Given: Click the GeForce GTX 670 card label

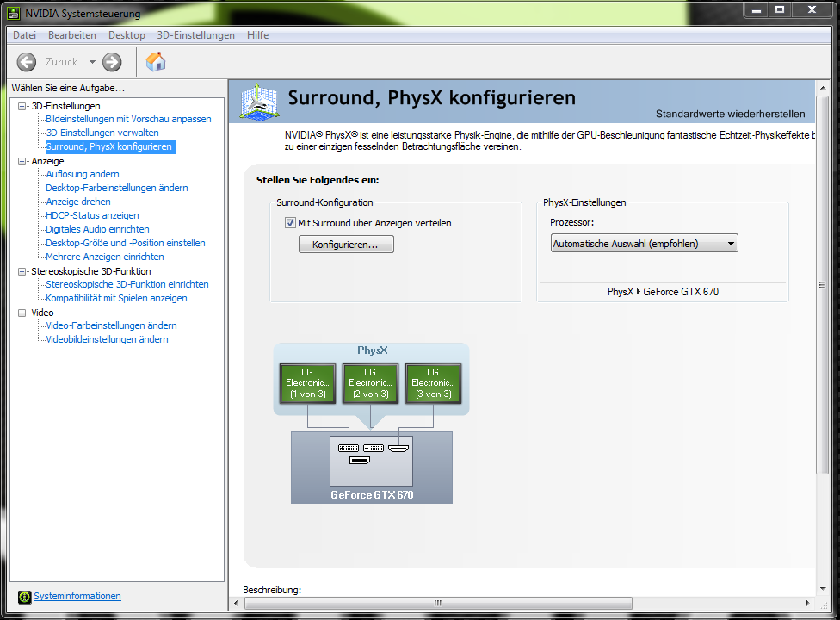Looking at the screenshot, I should click(372, 495).
